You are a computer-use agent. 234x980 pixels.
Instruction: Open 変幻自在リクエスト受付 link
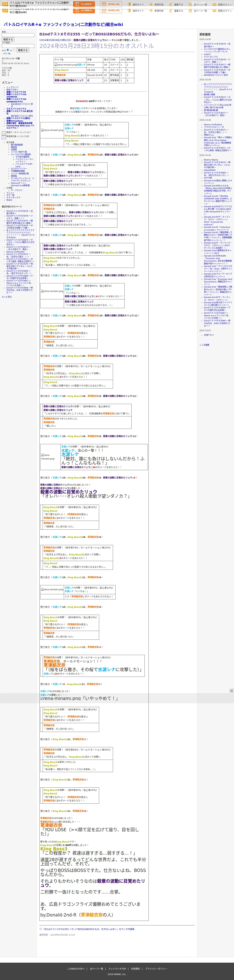(x=22, y=116)
